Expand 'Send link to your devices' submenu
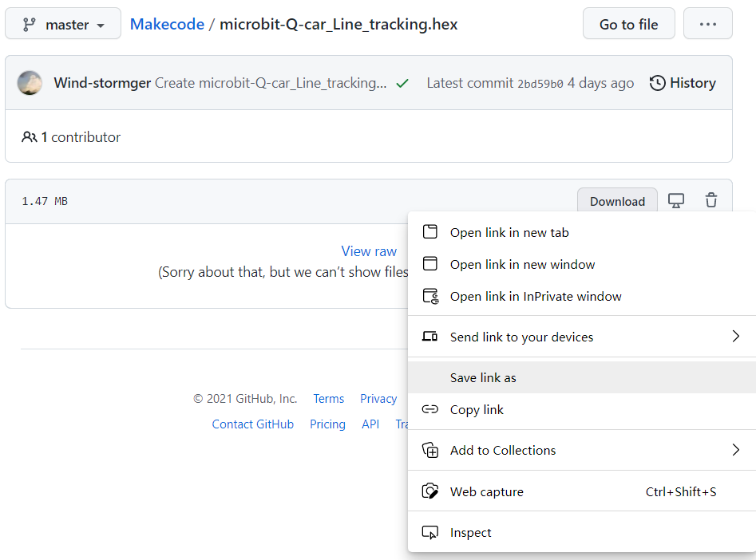The width and height of the screenshot is (756, 560). [582, 337]
